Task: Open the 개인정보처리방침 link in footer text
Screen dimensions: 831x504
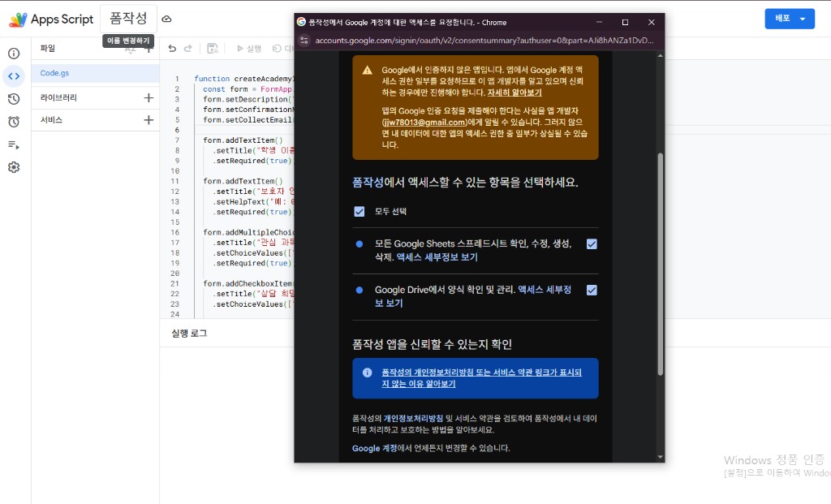Action: pos(413,418)
